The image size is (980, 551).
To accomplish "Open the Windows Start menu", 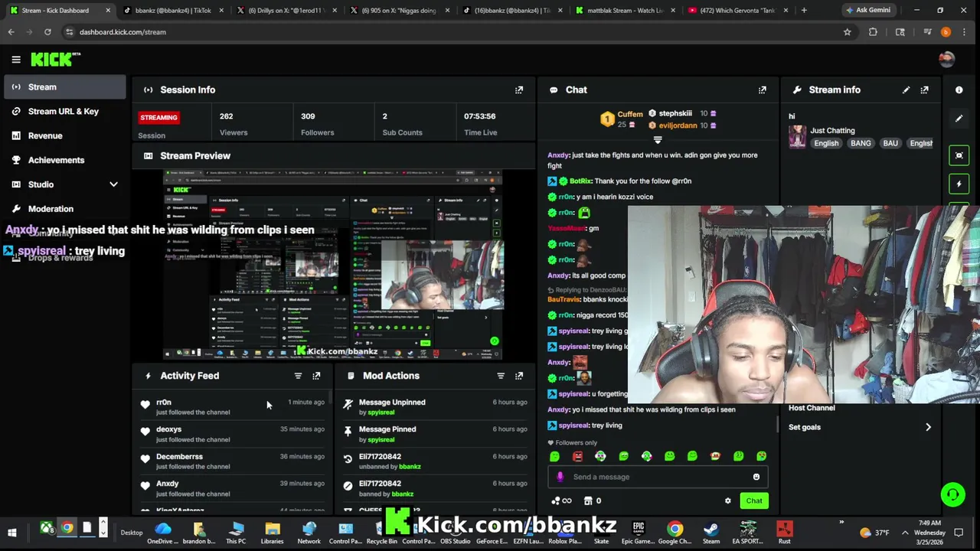I will (12, 533).
